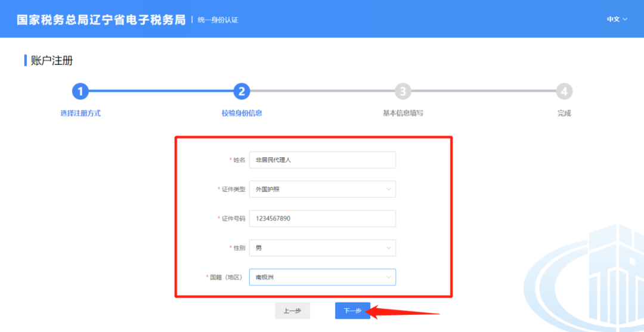644x332 pixels.
Task: Click the 国籍（地区） field label
Action: tap(228, 277)
